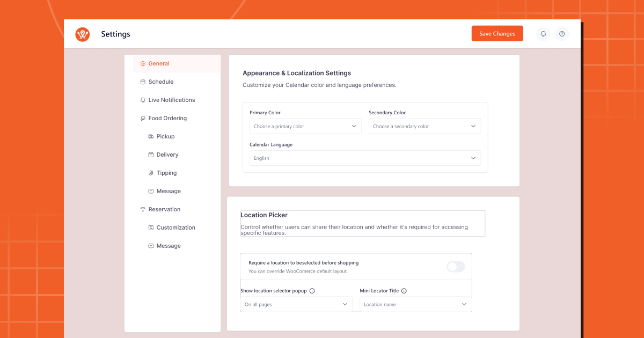This screenshot has width=644, height=338.
Task: Open the Primary Color dropdown
Action: (x=305, y=127)
